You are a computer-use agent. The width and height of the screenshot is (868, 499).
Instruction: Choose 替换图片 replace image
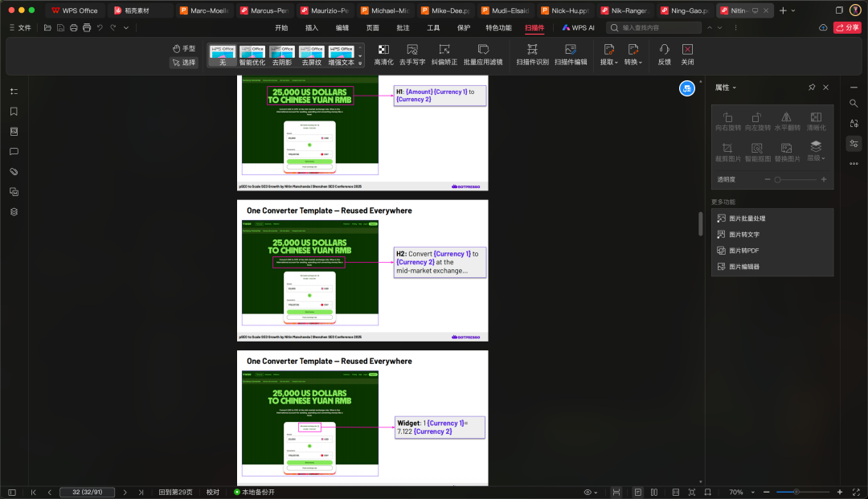point(787,152)
